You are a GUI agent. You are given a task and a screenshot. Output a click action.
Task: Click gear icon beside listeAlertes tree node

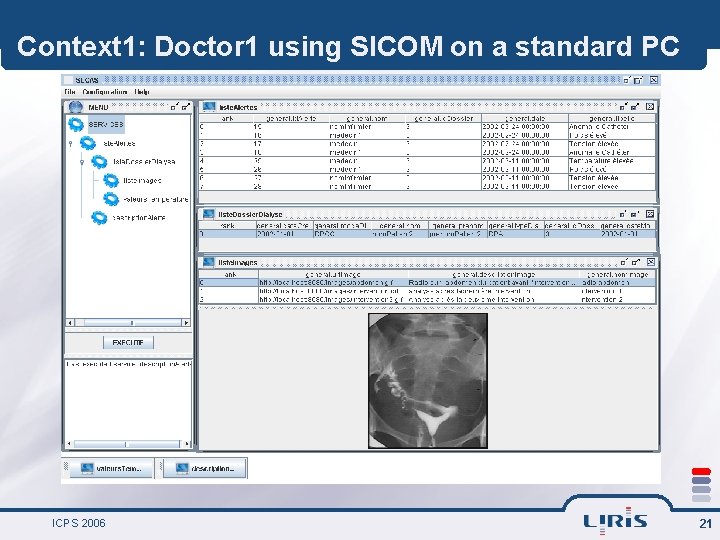[88, 143]
